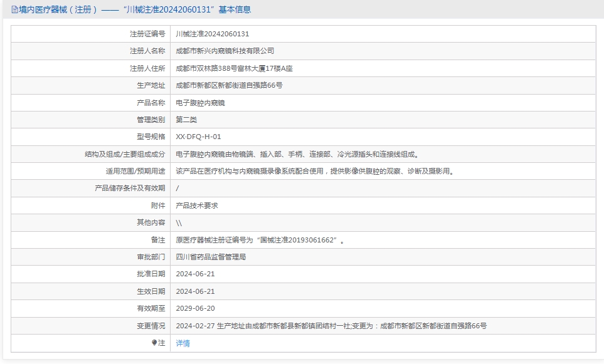Click the 生产地址 value 新都街道自强路66号

click(x=229, y=85)
